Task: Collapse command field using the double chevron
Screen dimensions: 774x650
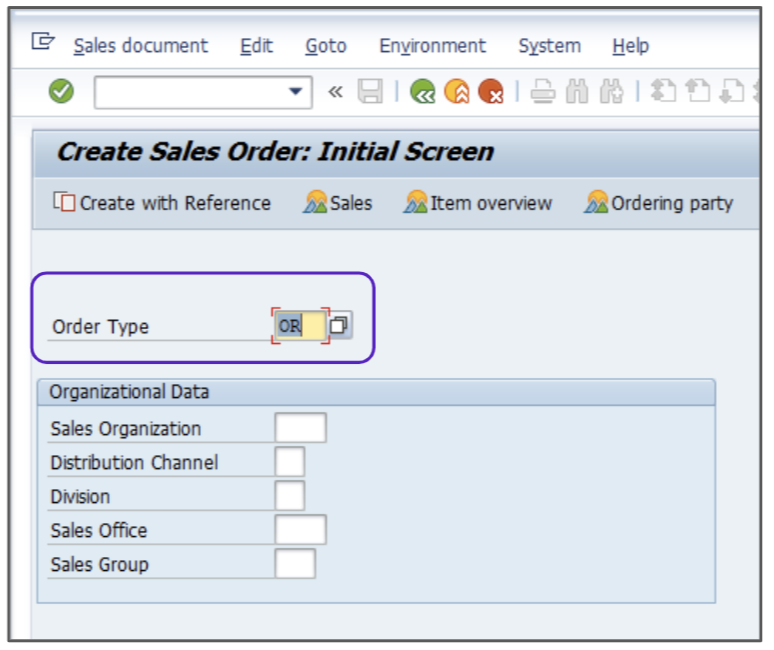Action: click(x=335, y=93)
